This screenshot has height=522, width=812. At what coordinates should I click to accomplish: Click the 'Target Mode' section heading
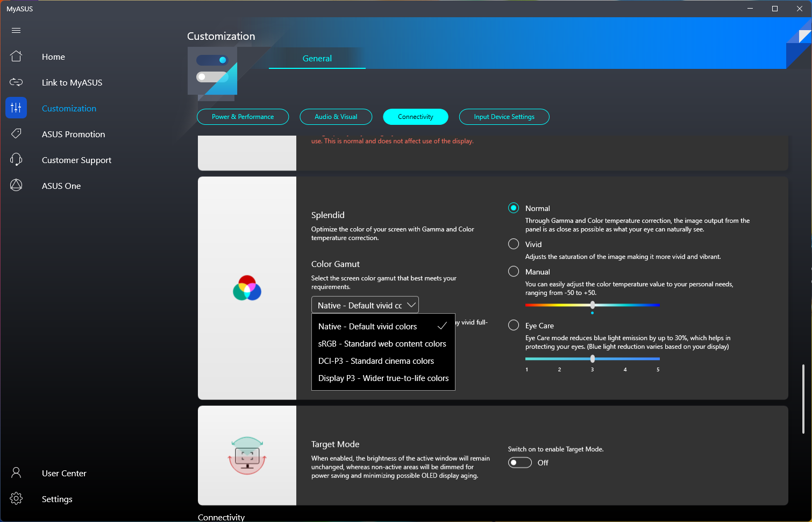(x=336, y=444)
